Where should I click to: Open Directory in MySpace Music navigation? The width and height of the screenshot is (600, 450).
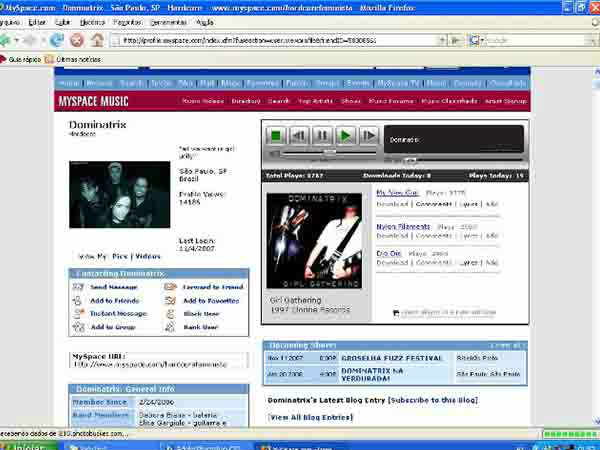(x=246, y=101)
